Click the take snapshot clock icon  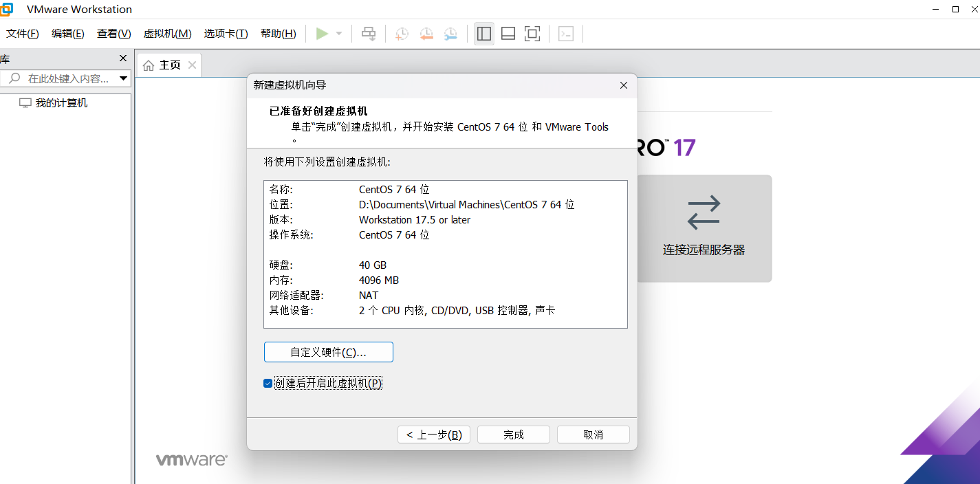[x=402, y=34]
